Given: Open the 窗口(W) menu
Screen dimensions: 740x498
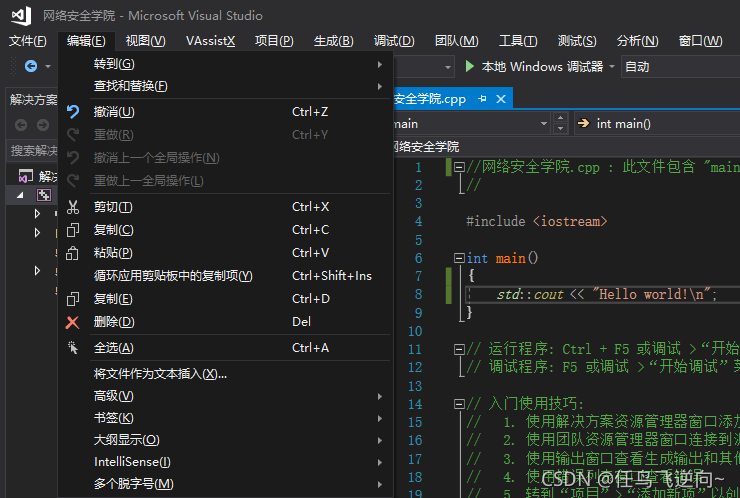Looking at the screenshot, I should point(700,41).
